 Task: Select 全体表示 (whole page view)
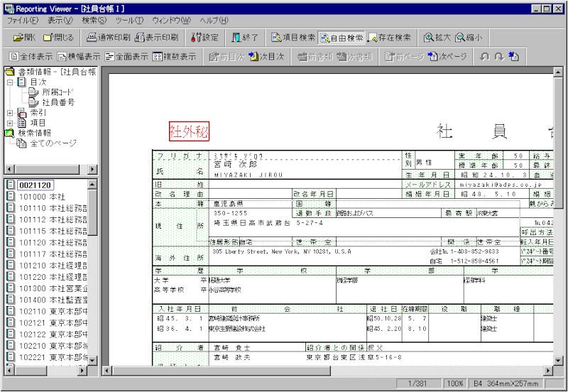[x=31, y=57]
